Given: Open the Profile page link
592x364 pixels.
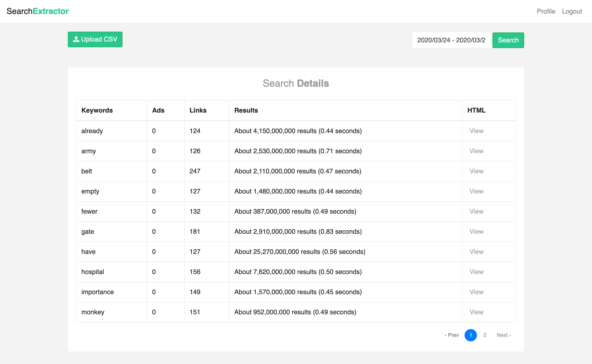Looking at the screenshot, I should coord(546,11).
